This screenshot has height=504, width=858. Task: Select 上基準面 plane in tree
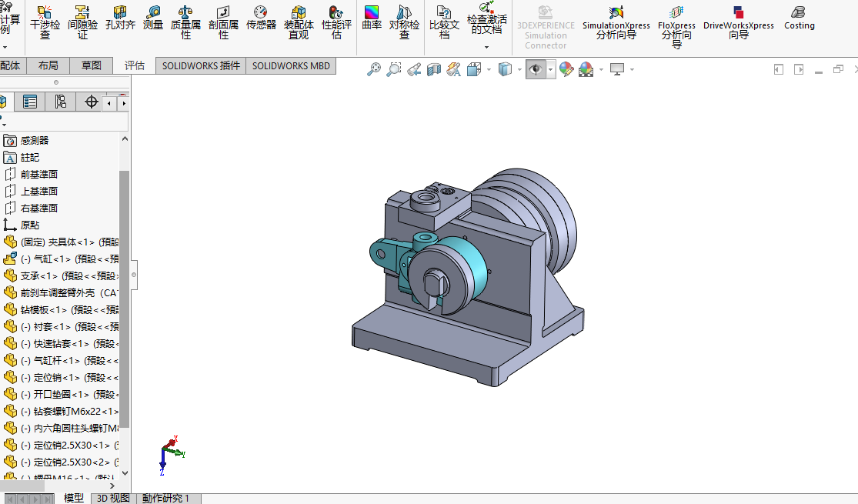tap(38, 192)
